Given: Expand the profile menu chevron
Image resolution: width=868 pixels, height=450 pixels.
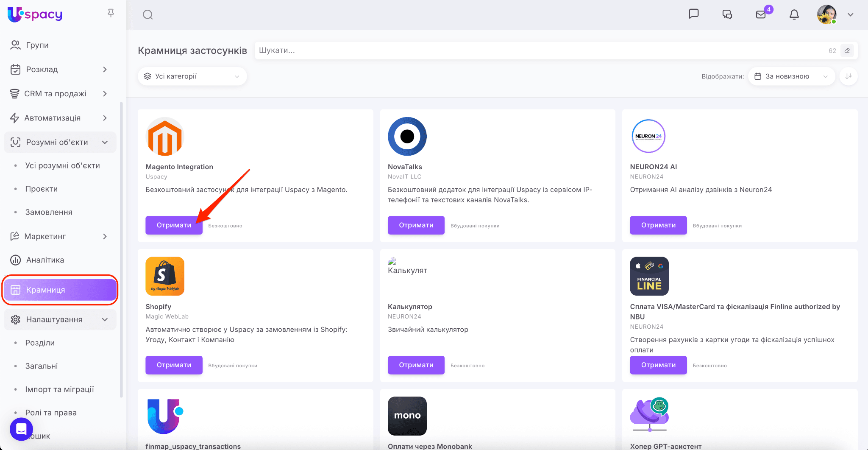Looking at the screenshot, I should [850, 14].
